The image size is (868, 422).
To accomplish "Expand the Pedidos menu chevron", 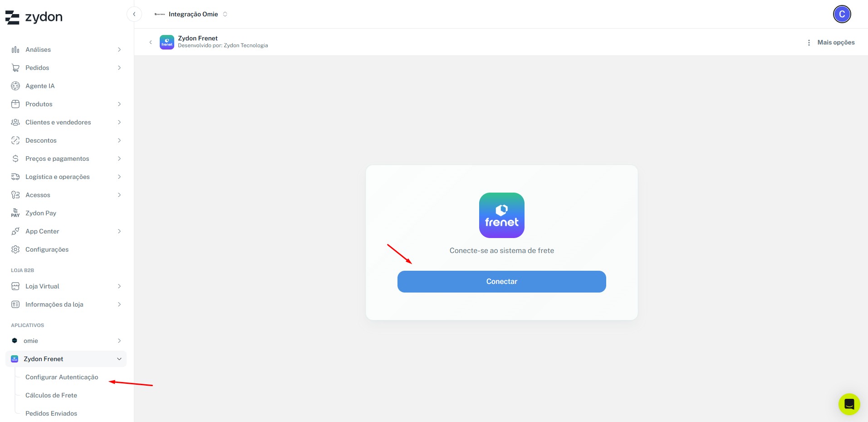I will [x=119, y=68].
